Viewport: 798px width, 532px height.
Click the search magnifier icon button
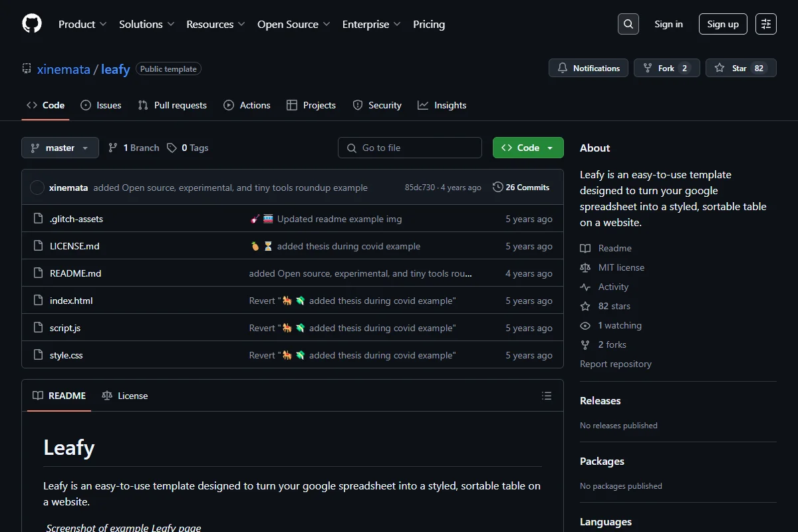628,24
